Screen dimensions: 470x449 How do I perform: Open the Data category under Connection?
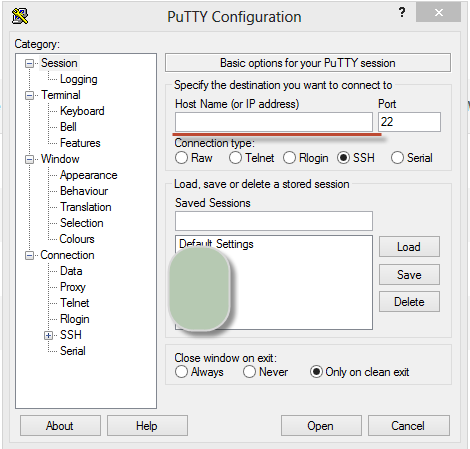point(71,271)
